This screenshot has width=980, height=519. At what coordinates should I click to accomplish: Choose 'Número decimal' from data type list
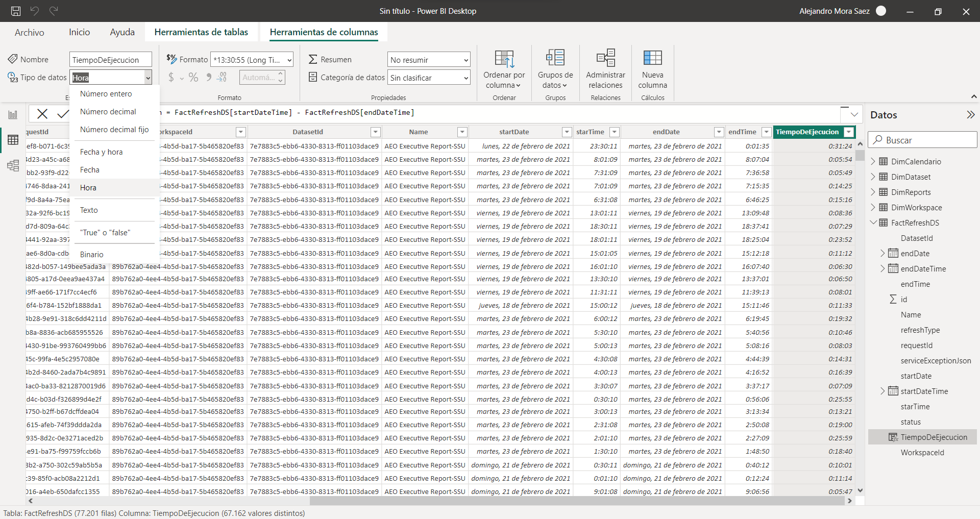108,112
